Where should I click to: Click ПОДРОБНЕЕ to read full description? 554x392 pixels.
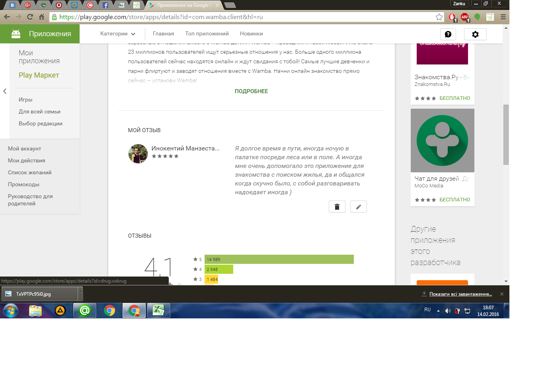click(251, 91)
